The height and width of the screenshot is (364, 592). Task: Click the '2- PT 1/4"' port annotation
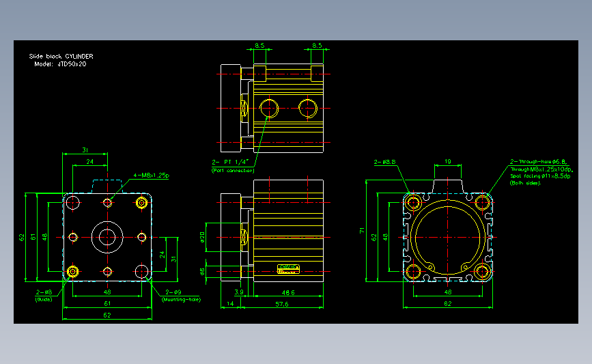tap(230, 162)
